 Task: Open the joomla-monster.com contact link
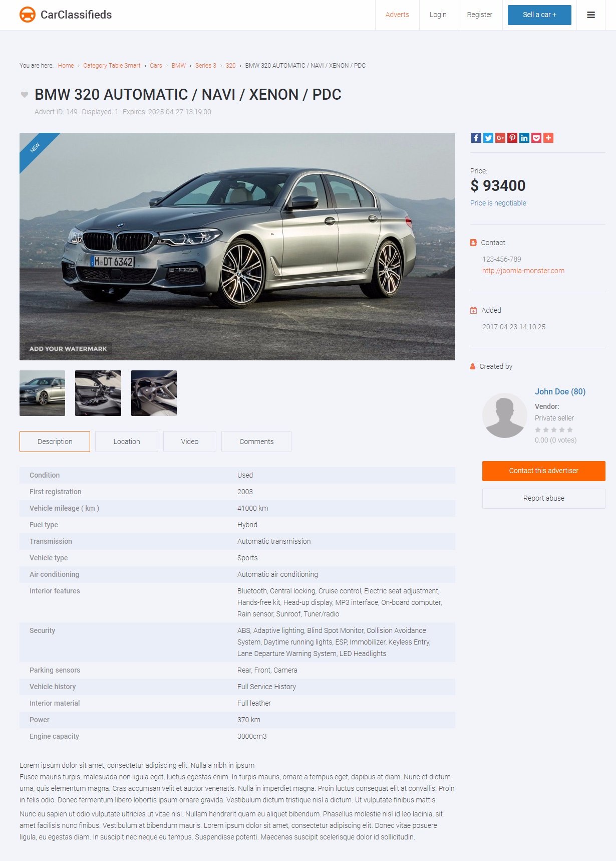point(523,271)
